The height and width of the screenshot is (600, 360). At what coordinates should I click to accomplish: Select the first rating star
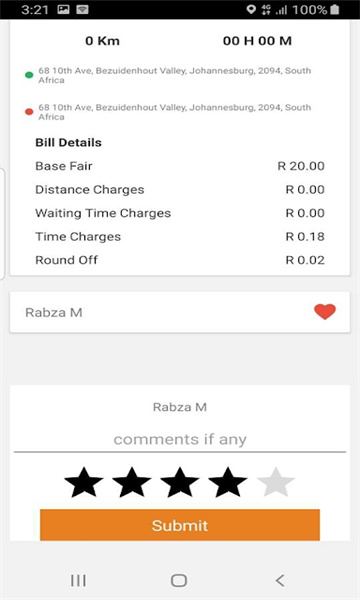click(84, 482)
